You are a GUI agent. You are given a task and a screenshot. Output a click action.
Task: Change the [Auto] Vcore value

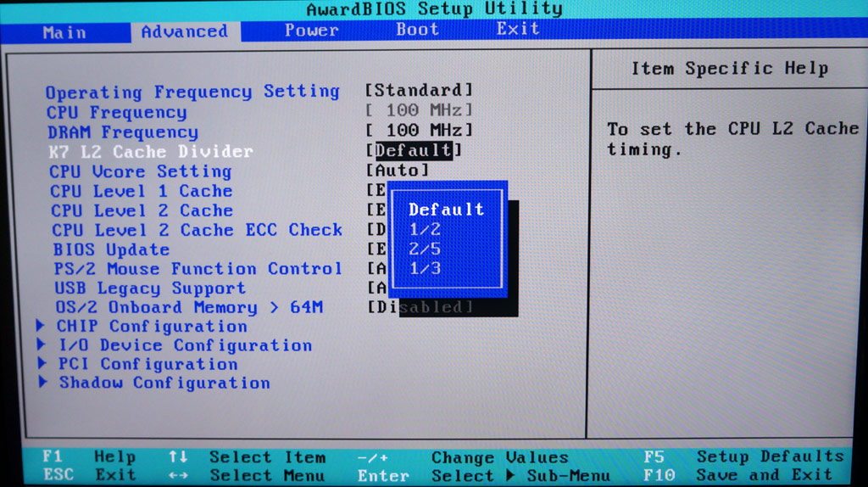coord(398,170)
